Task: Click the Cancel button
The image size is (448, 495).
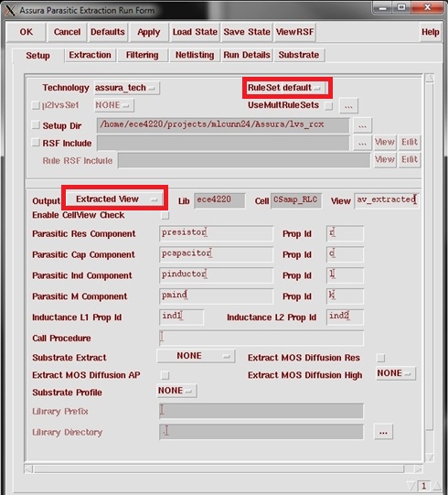Action: [67, 32]
